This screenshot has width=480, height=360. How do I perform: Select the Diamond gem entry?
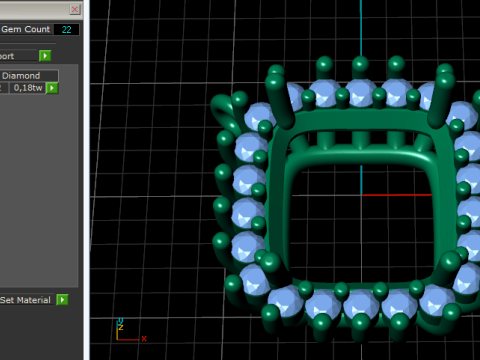pyautogui.click(x=29, y=76)
